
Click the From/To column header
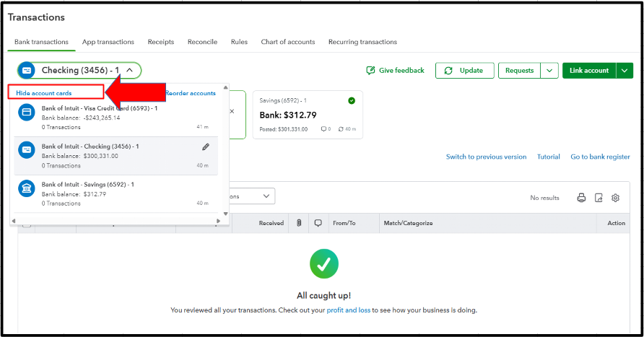344,223
